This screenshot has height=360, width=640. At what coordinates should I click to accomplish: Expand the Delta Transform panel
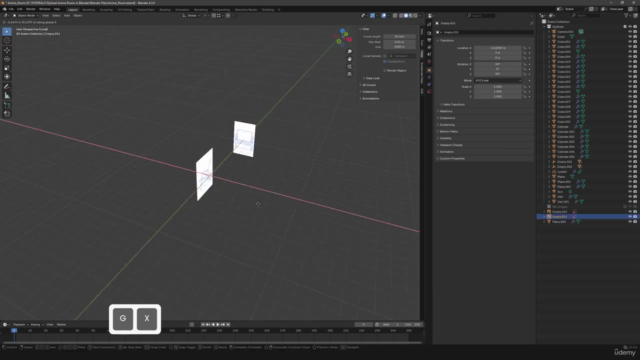[453, 104]
